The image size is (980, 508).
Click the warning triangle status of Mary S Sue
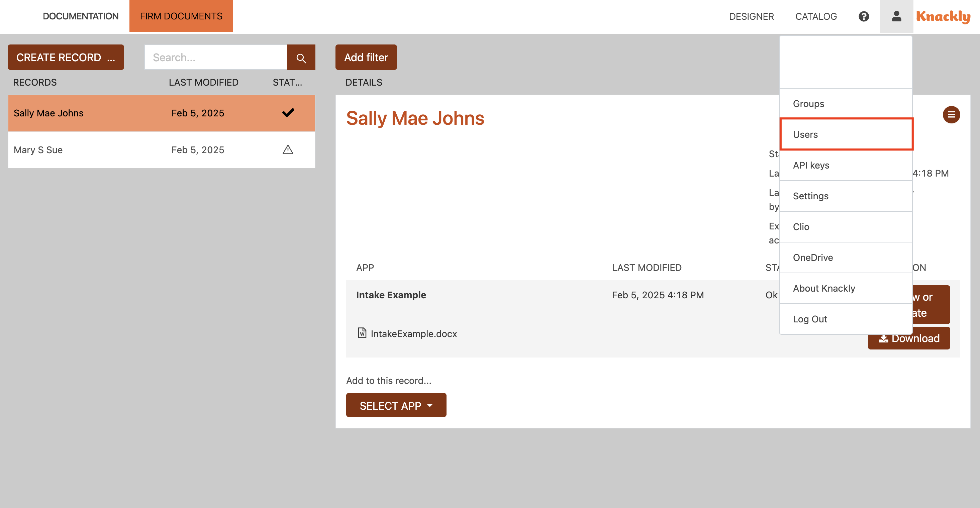coord(288,150)
